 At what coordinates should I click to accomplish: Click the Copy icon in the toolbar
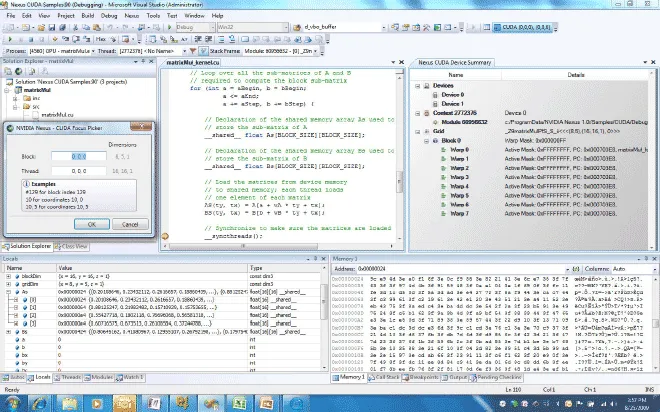pos(86,27)
